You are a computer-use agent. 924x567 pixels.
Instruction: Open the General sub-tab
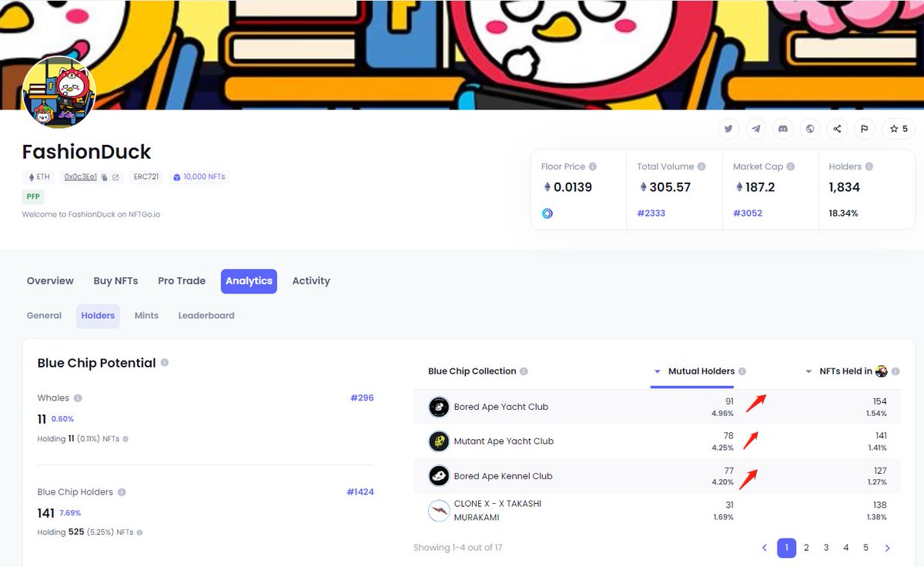click(x=44, y=316)
